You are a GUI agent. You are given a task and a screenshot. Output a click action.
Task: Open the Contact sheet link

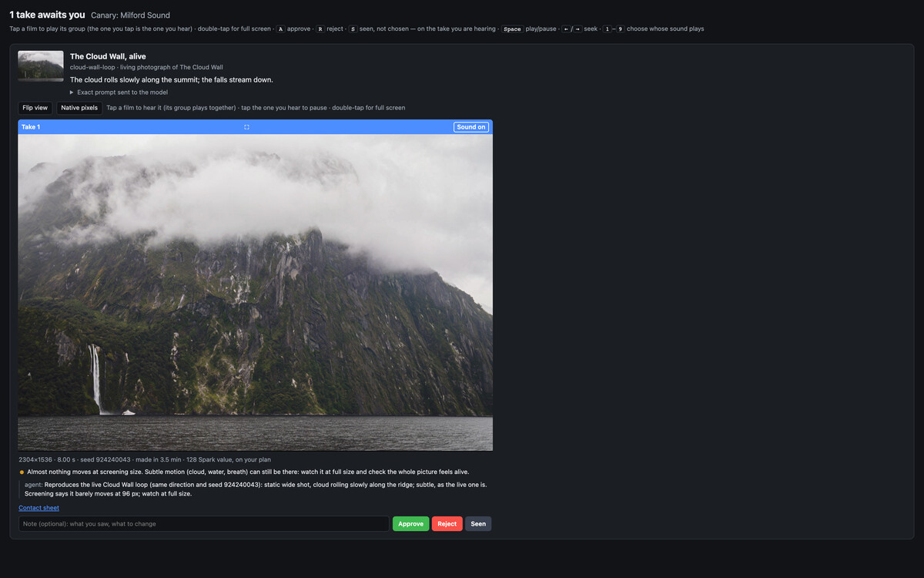[38, 508]
